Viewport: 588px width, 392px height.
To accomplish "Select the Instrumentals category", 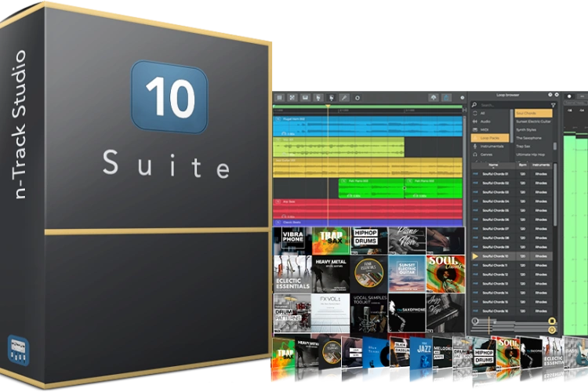I will (490, 147).
